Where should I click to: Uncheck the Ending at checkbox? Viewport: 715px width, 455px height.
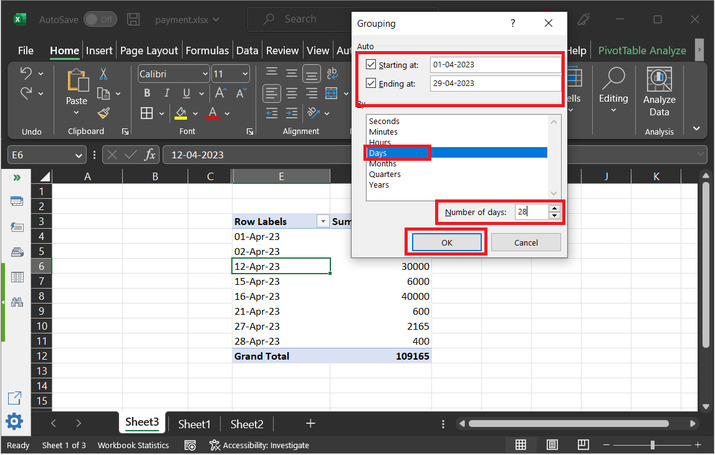372,84
